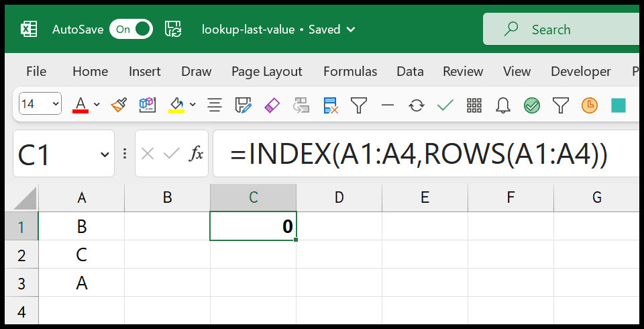The width and height of the screenshot is (644, 329).
Task: Click the green checkmark toolbar icon
Action: (x=445, y=105)
